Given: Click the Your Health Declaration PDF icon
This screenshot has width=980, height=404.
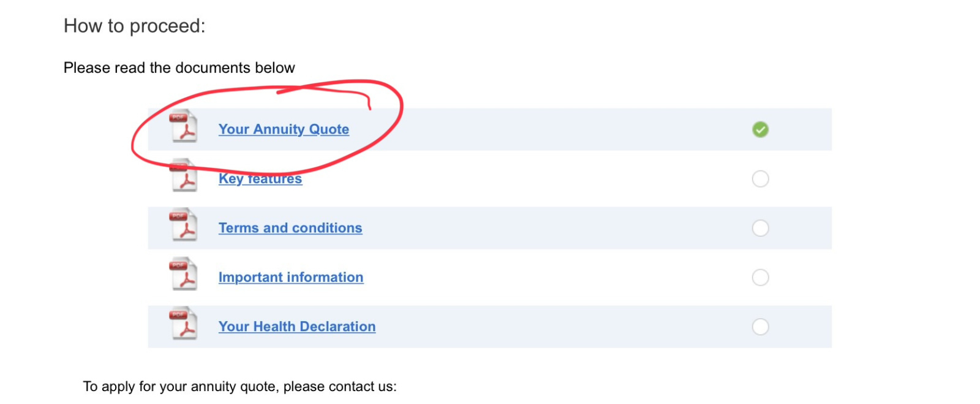Looking at the screenshot, I should (x=184, y=324).
